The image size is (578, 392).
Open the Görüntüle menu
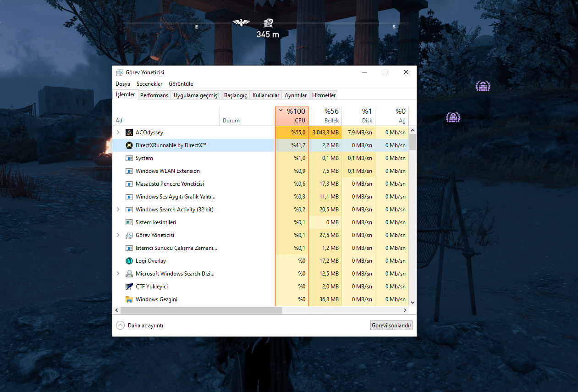[181, 84]
